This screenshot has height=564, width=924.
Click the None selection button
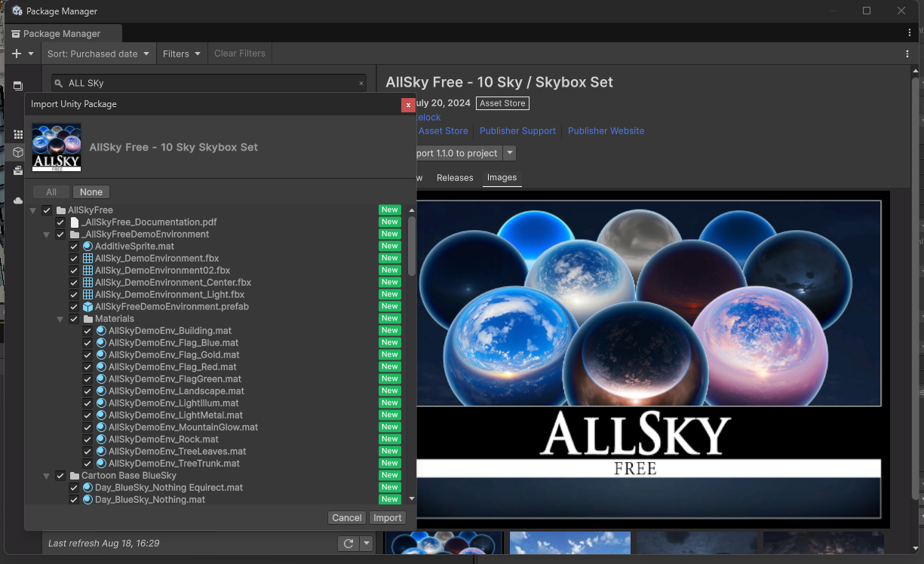pyautogui.click(x=91, y=192)
